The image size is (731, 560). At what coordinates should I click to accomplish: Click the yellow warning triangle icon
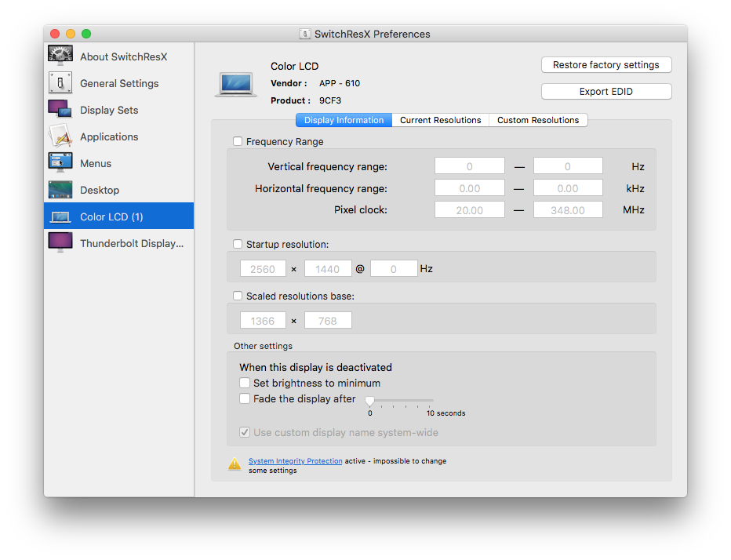pyautogui.click(x=235, y=464)
